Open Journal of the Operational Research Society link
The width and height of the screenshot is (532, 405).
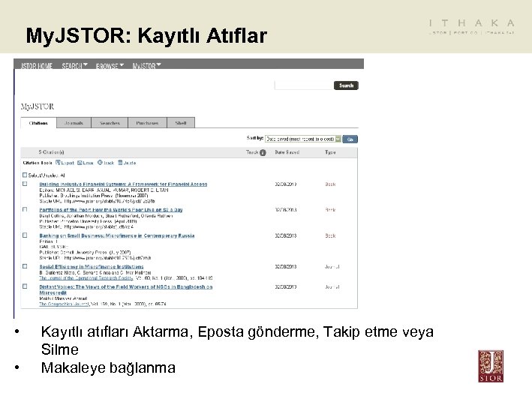click(x=86, y=277)
